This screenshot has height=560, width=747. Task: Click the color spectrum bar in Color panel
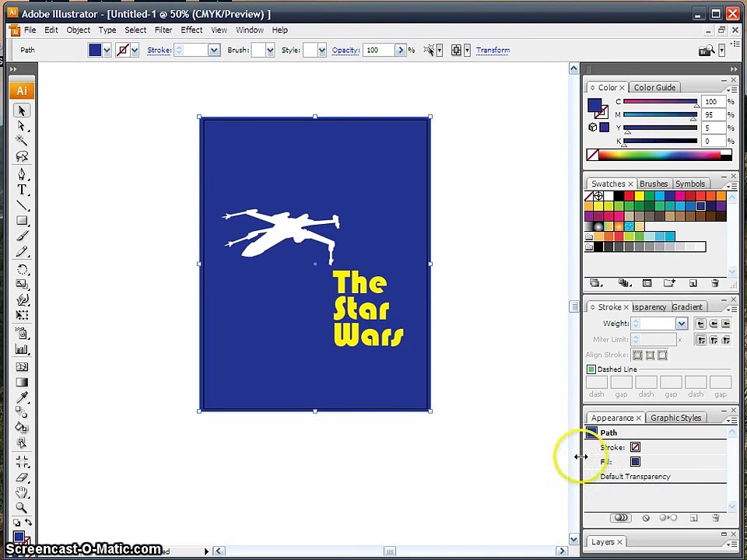659,155
